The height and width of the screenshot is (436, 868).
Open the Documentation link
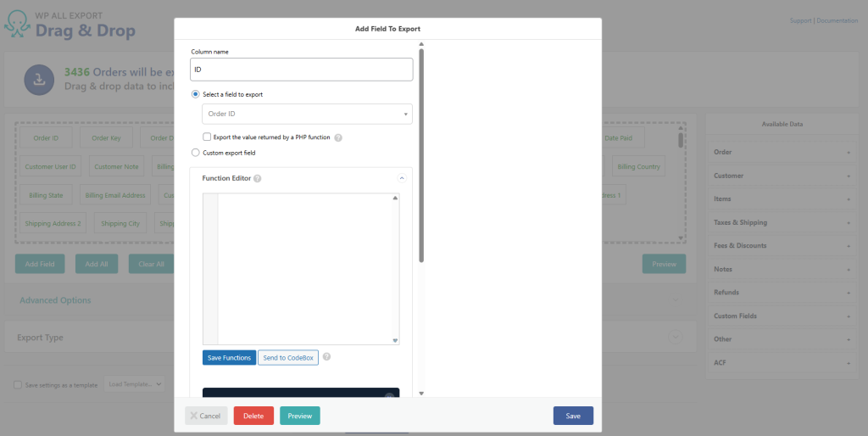(837, 20)
